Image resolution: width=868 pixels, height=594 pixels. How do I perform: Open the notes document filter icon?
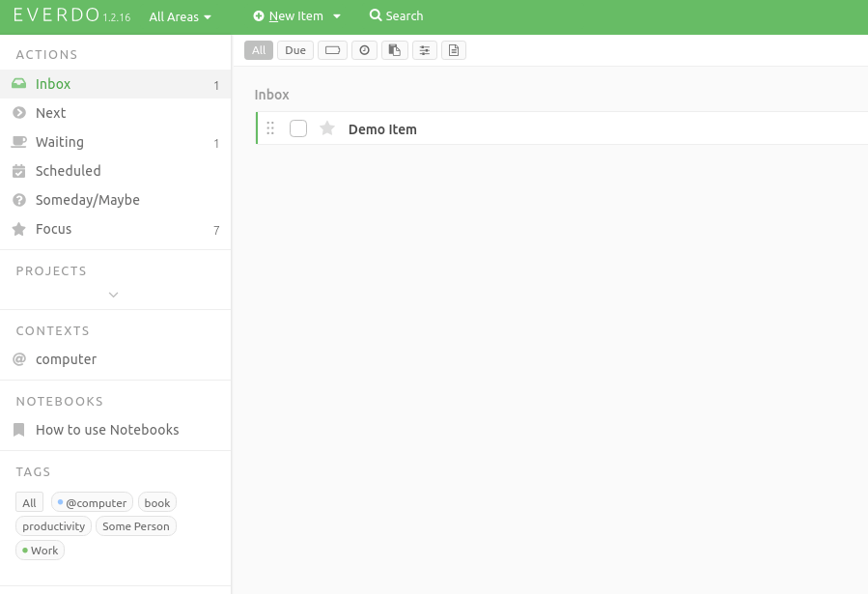coord(454,49)
